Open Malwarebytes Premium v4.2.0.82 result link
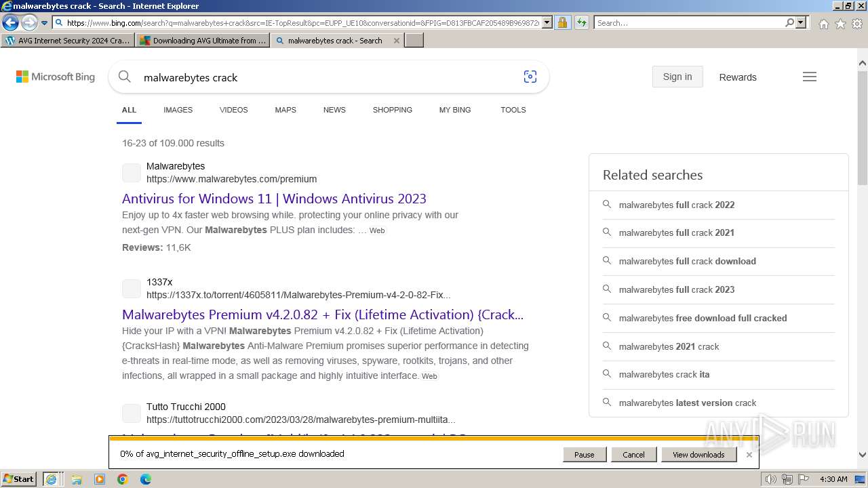The height and width of the screenshot is (488, 868). pyautogui.click(x=323, y=314)
